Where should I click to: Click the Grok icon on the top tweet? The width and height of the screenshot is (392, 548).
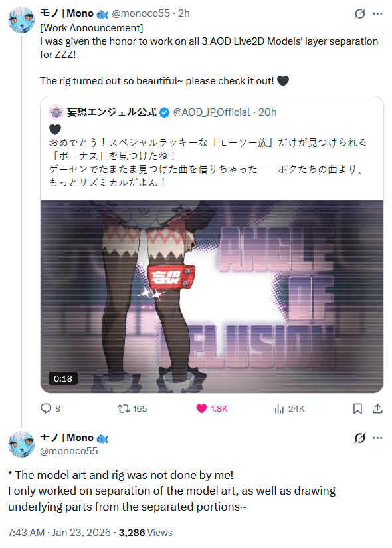coord(360,13)
